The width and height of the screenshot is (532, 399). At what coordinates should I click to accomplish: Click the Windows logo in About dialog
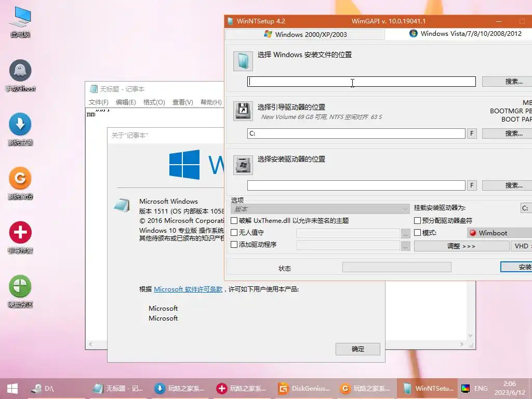click(x=184, y=165)
